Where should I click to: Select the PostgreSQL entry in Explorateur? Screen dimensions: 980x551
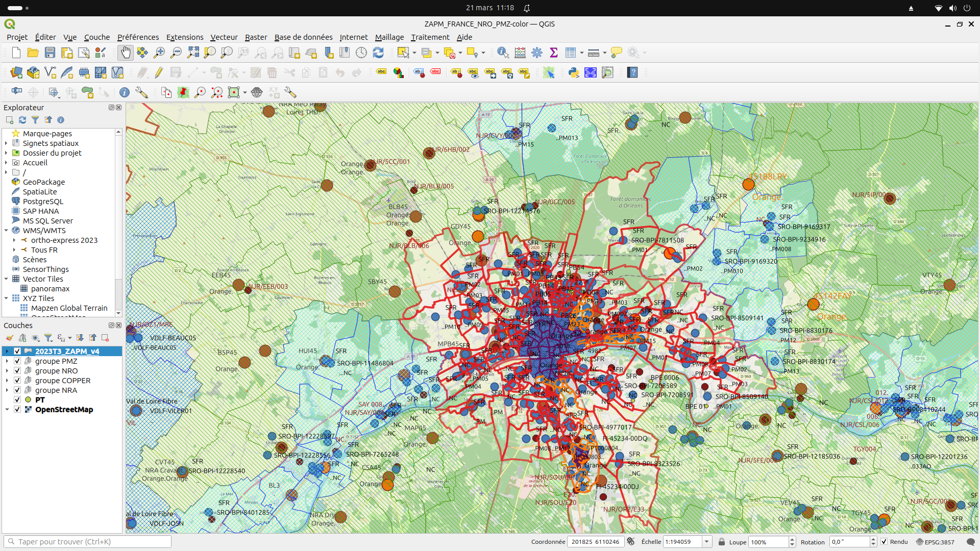pos(43,202)
